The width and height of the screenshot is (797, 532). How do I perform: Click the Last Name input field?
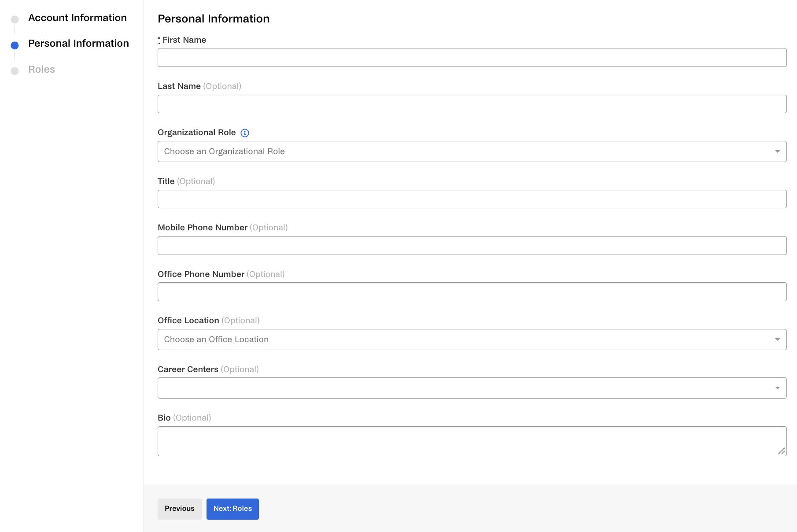[472, 104]
